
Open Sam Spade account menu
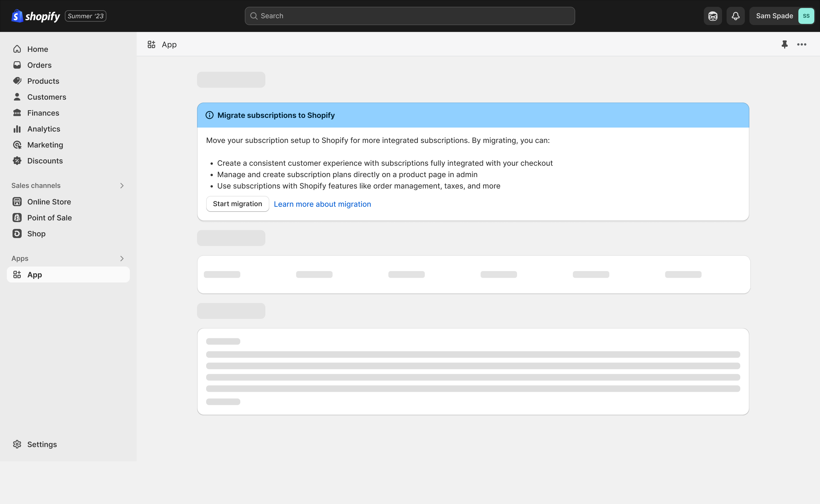coord(782,16)
